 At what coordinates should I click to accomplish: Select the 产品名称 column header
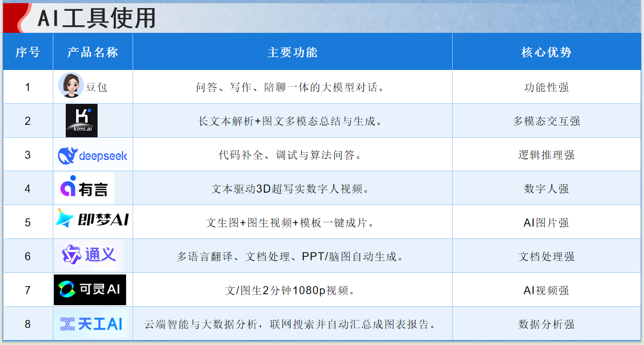(93, 52)
